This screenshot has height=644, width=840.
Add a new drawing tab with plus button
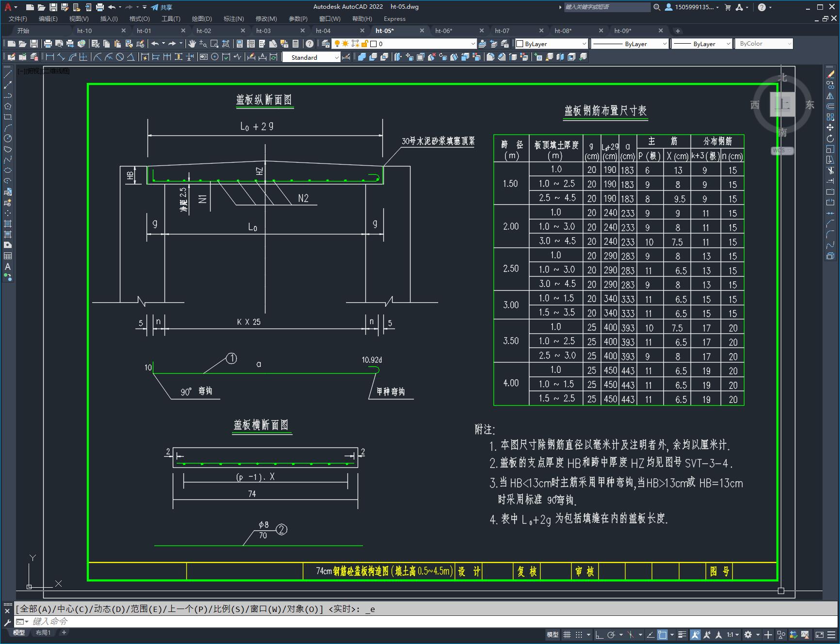point(678,31)
